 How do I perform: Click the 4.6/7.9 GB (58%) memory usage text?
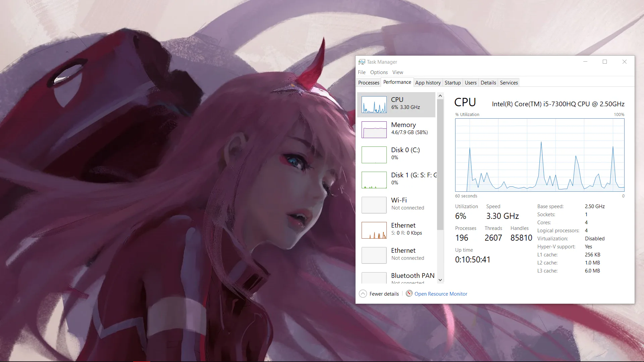click(x=410, y=132)
